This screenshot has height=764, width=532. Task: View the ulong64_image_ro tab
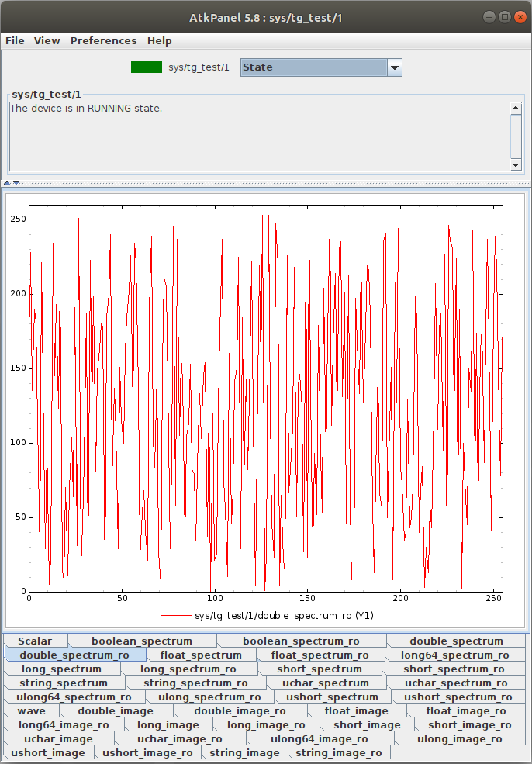[320, 739]
